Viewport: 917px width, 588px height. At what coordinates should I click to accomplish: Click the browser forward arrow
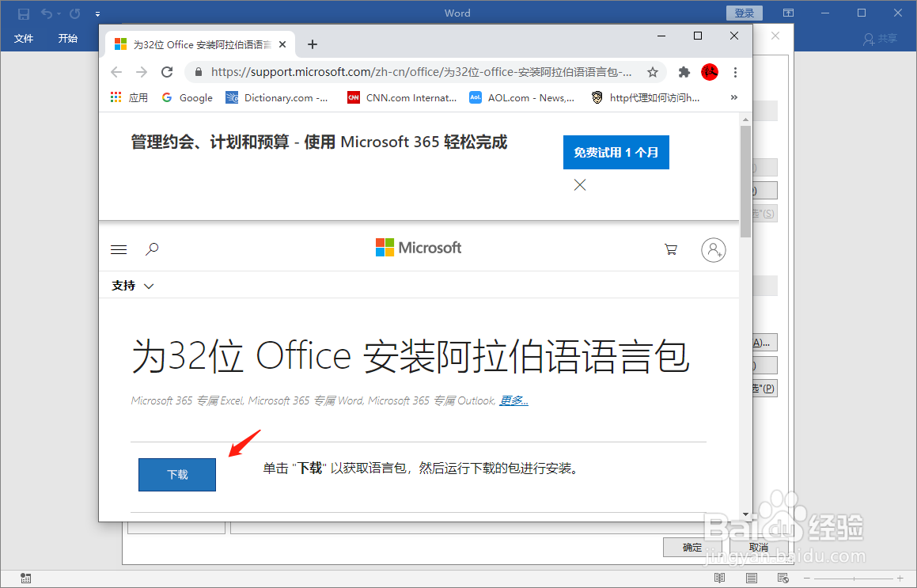tap(142, 72)
